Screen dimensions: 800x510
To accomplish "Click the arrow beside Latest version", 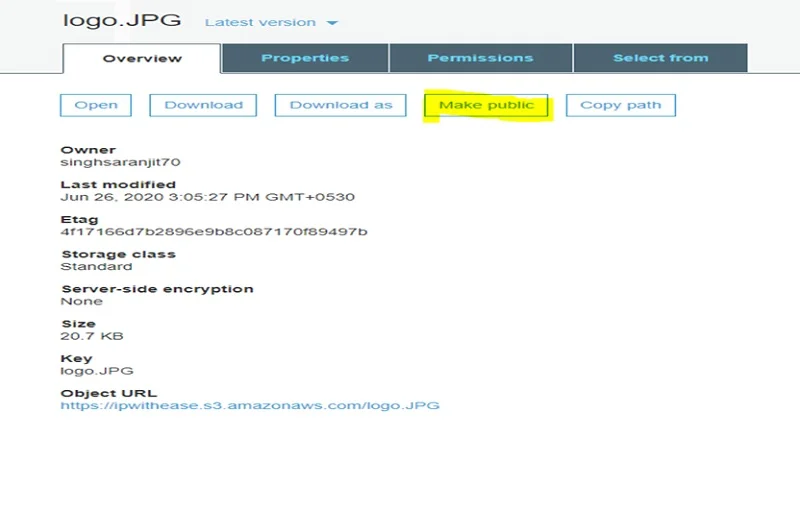I will tap(333, 23).
